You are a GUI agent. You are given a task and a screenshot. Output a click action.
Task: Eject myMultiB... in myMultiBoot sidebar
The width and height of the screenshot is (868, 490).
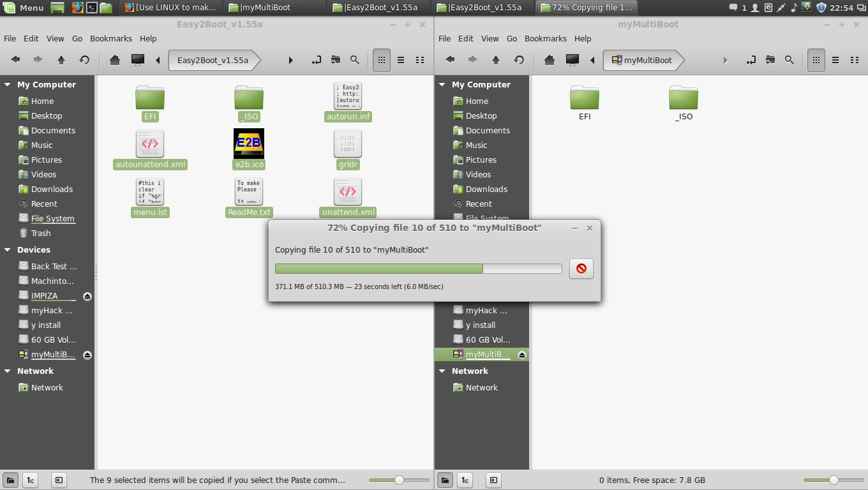tap(522, 355)
